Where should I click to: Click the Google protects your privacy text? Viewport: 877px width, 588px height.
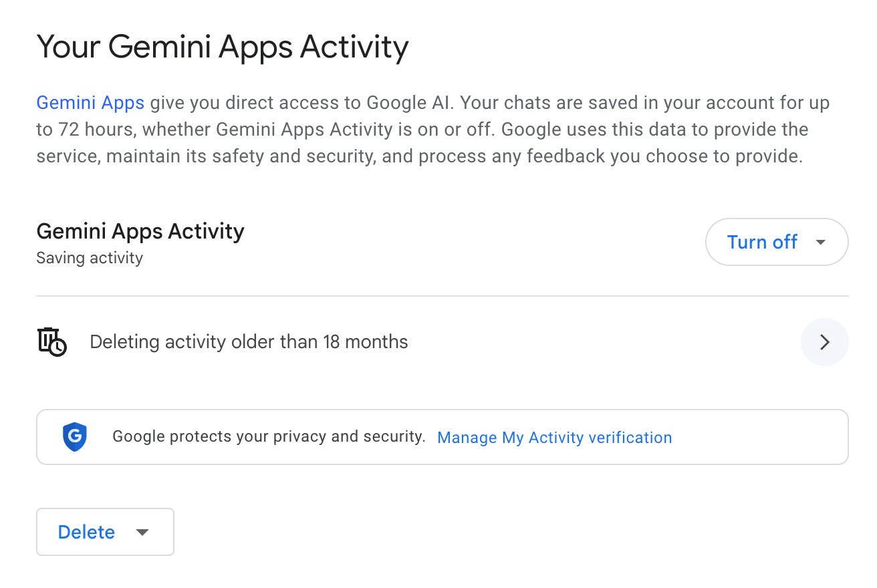click(x=269, y=437)
